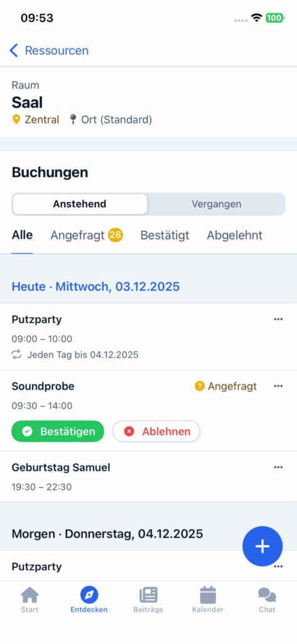This screenshot has width=297, height=644.
Task: Open the Kalender calendar icon
Action: tap(208, 595)
